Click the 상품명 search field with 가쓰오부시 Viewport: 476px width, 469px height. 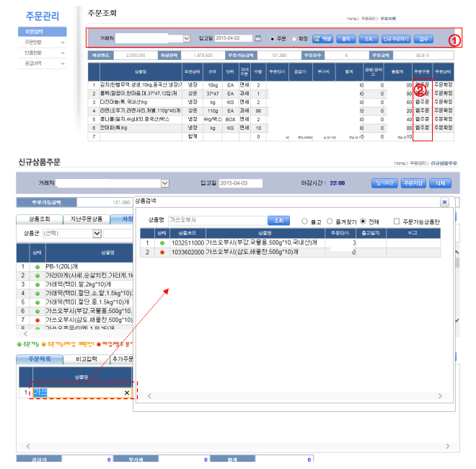[x=217, y=220]
